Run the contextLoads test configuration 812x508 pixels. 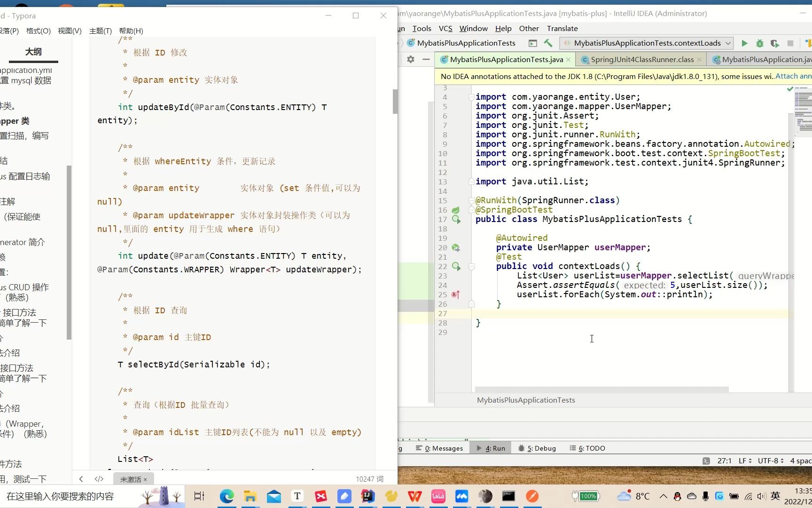[x=744, y=43]
